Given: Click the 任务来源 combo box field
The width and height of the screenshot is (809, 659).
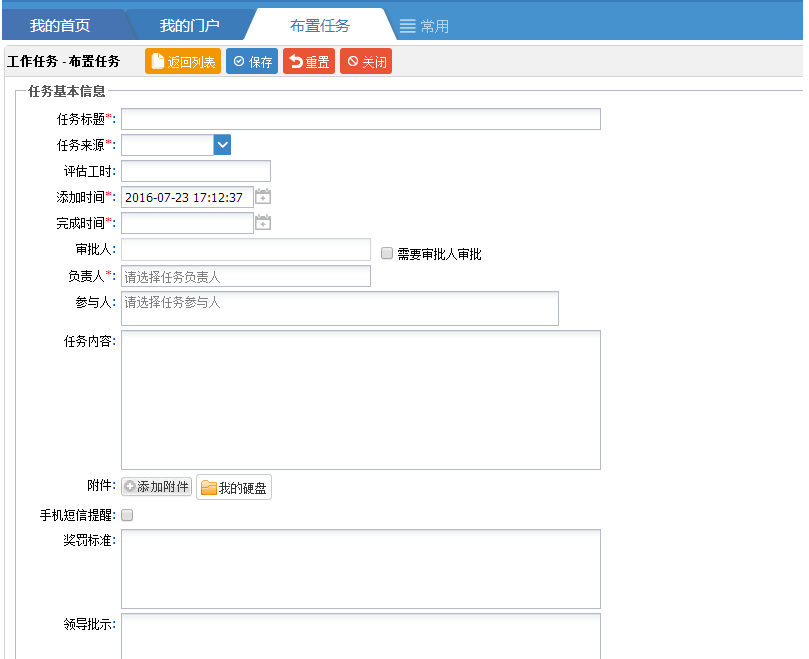Looking at the screenshot, I should pyautogui.click(x=168, y=145).
